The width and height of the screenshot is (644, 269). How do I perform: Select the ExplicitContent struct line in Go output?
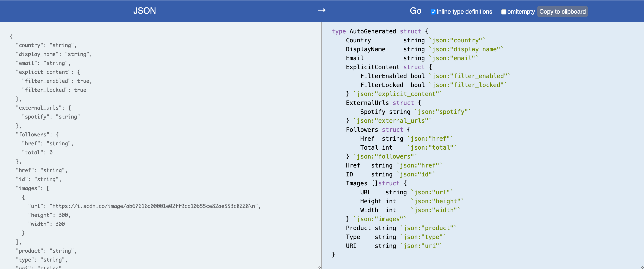tap(388, 67)
